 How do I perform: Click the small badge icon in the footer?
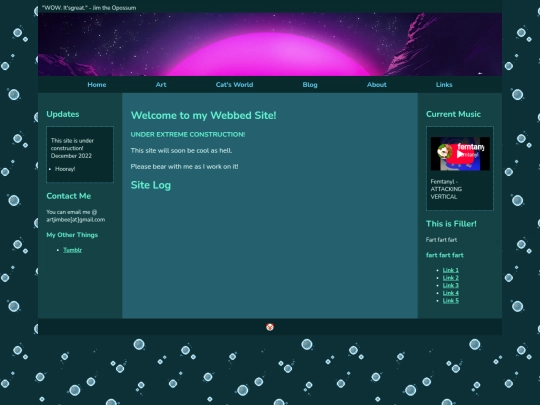pyautogui.click(x=270, y=327)
